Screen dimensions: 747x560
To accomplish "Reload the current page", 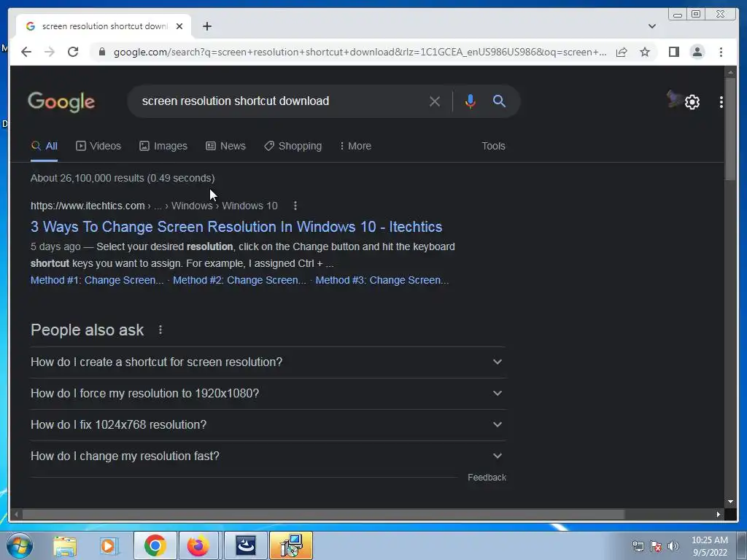I will point(73,52).
